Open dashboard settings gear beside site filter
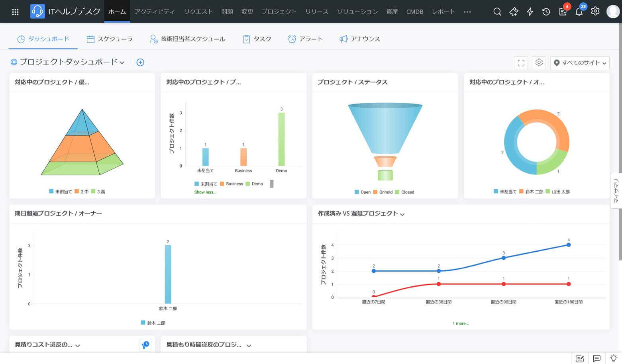This screenshot has height=364, width=622. (x=539, y=63)
